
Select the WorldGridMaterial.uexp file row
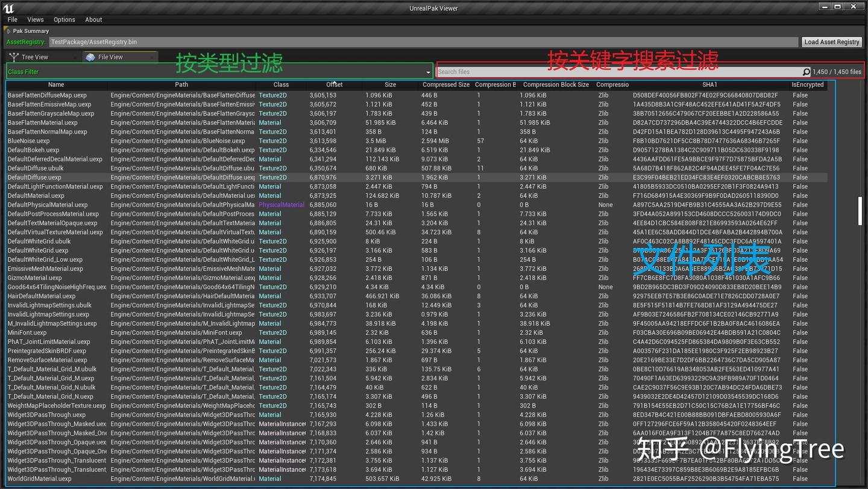[54, 479]
